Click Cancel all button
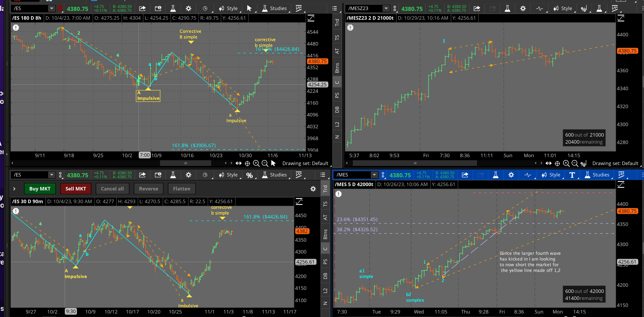 [113, 189]
